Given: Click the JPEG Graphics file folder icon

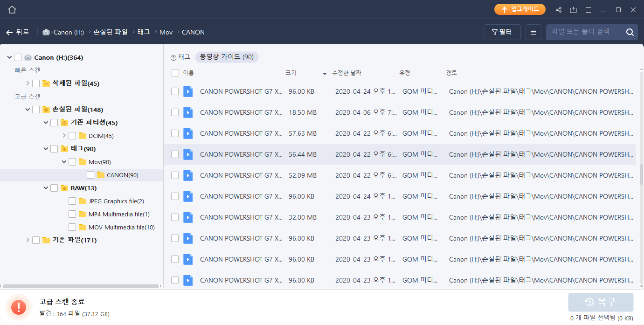Looking at the screenshot, I should [x=83, y=201].
